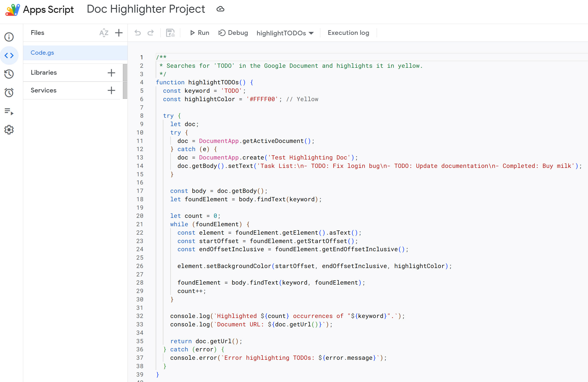Click the Redo arrow in toolbar
The image size is (588, 382).
[x=151, y=33]
